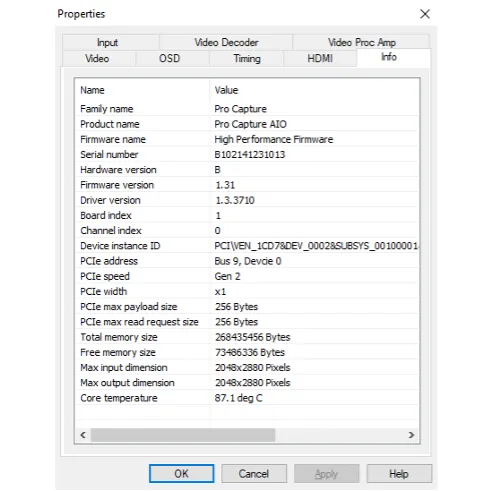Click the Value column header

pos(314,90)
